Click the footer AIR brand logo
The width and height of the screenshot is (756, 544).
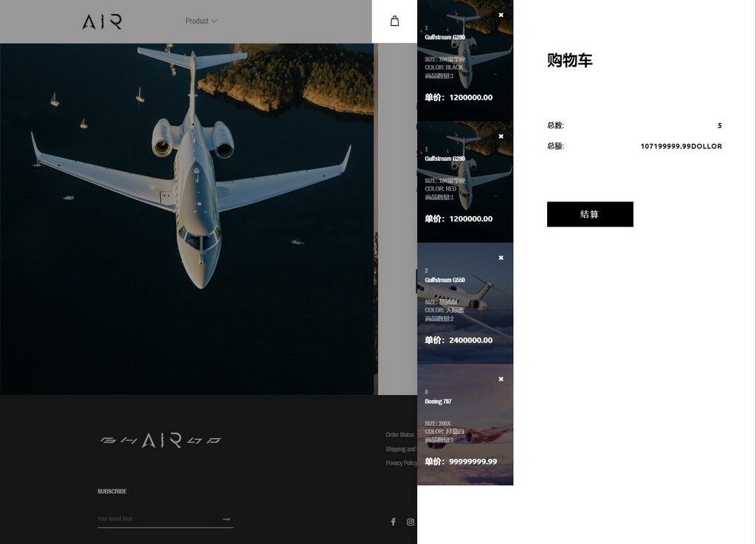click(161, 441)
